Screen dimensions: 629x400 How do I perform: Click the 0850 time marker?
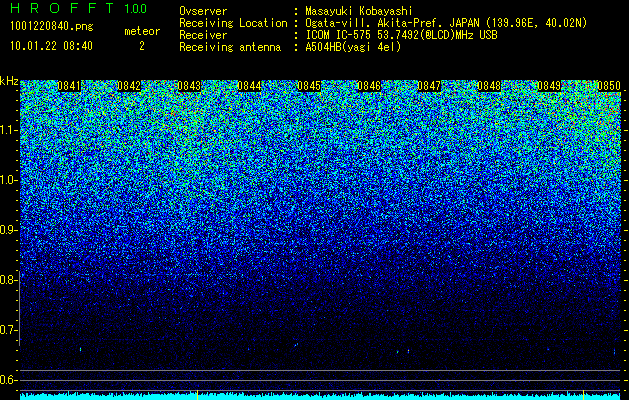(x=609, y=86)
